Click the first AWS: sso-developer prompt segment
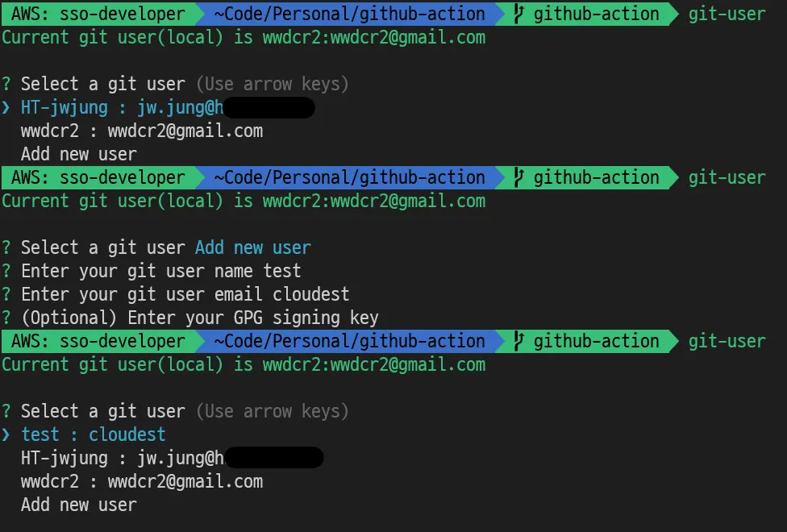This screenshot has height=532, width=787. click(98, 14)
